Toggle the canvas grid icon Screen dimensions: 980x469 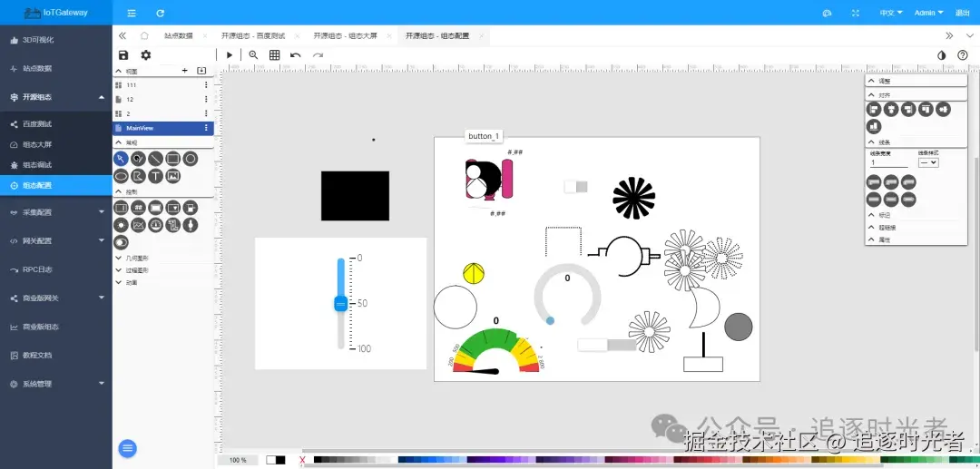(274, 55)
